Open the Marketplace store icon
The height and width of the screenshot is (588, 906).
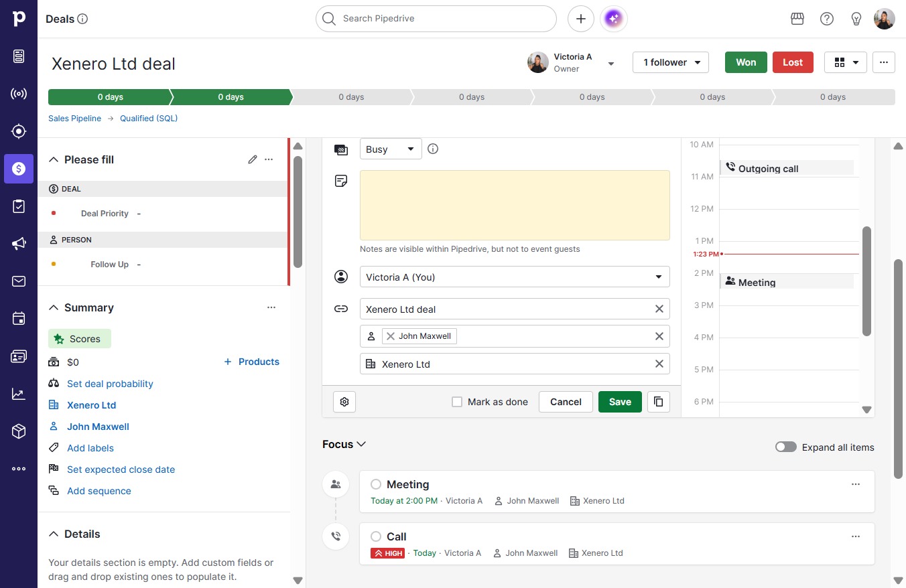797,19
